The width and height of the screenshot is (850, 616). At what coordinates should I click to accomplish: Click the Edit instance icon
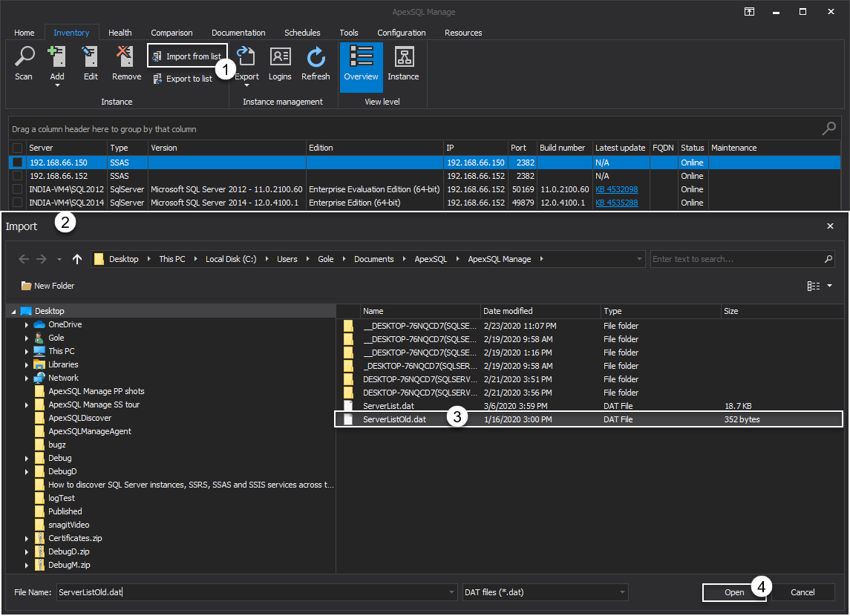point(91,57)
